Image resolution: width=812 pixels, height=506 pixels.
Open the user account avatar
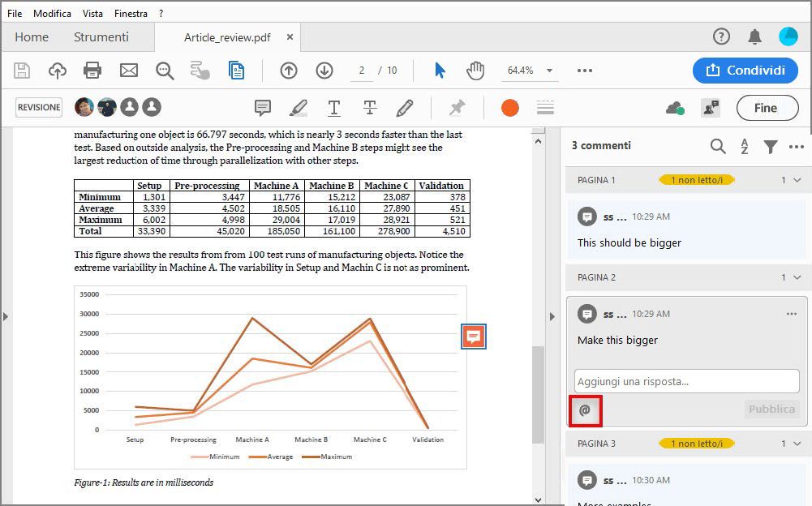pyautogui.click(x=788, y=36)
